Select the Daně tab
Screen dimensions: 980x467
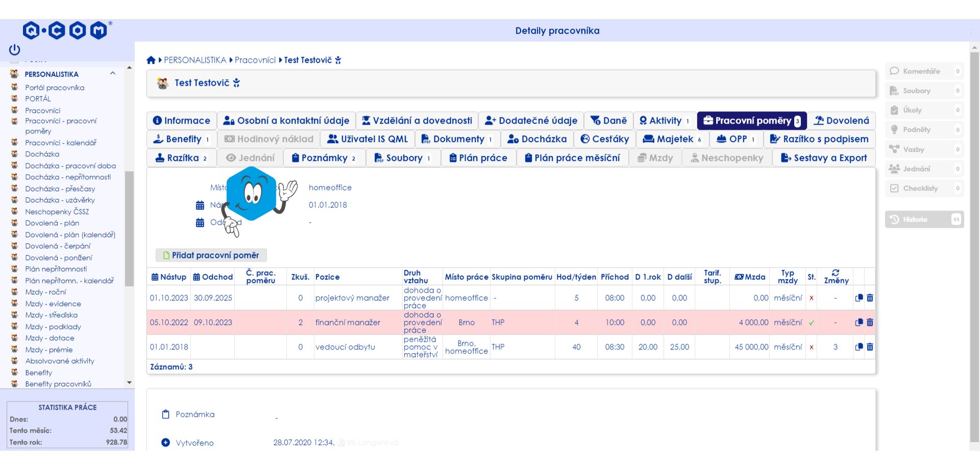pyautogui.click(x=608, y=121)
